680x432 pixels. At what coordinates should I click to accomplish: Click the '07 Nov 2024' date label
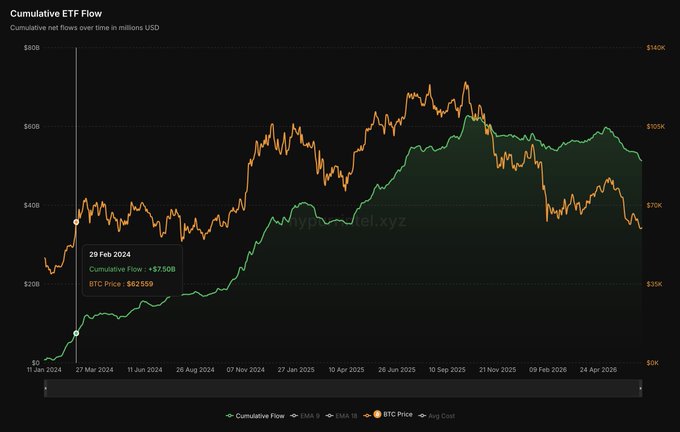(245, 370)
